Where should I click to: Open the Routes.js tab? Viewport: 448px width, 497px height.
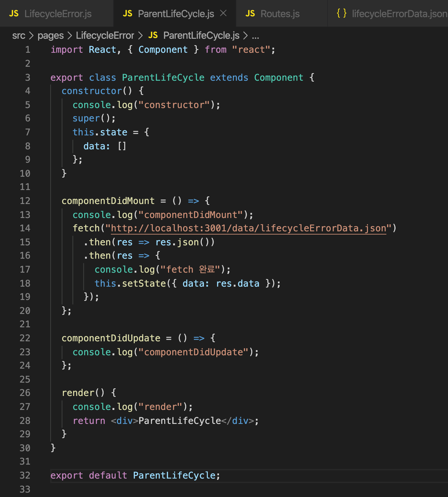pos(282,14)
